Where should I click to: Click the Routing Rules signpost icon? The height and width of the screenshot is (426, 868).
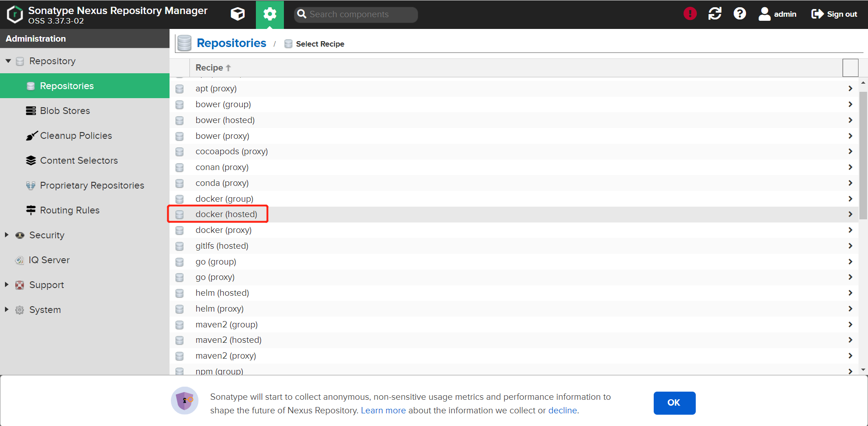pyautogui.click(x=31, y=210)
